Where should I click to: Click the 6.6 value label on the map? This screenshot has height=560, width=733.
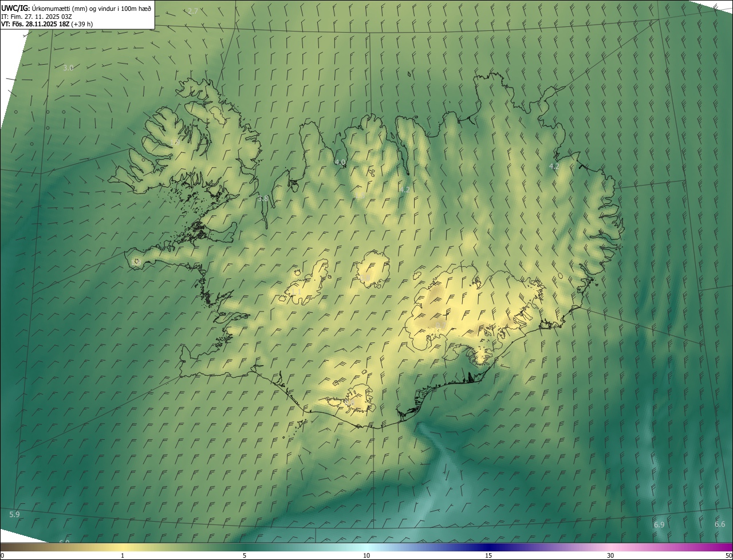pos(720,524)
